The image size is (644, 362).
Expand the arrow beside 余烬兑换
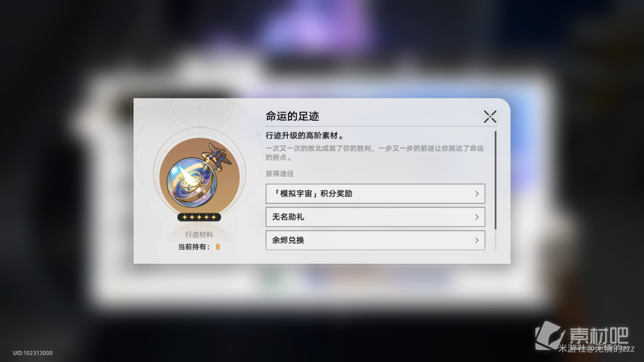[x=477, y=241]
